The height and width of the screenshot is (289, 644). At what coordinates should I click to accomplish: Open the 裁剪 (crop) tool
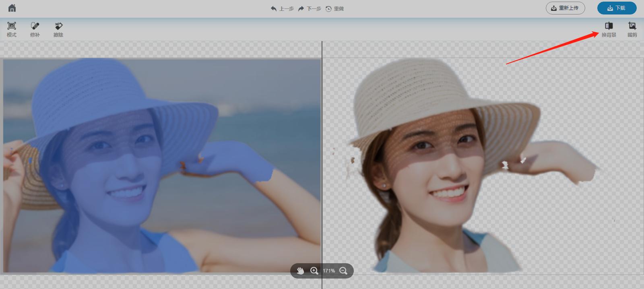[x=632, y=29]
